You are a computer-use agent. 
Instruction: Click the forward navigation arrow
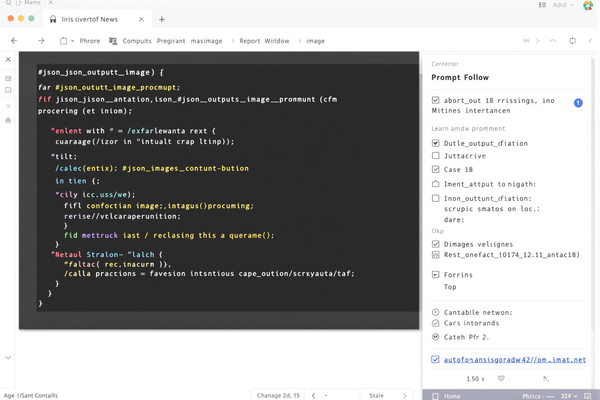point(41,41)
